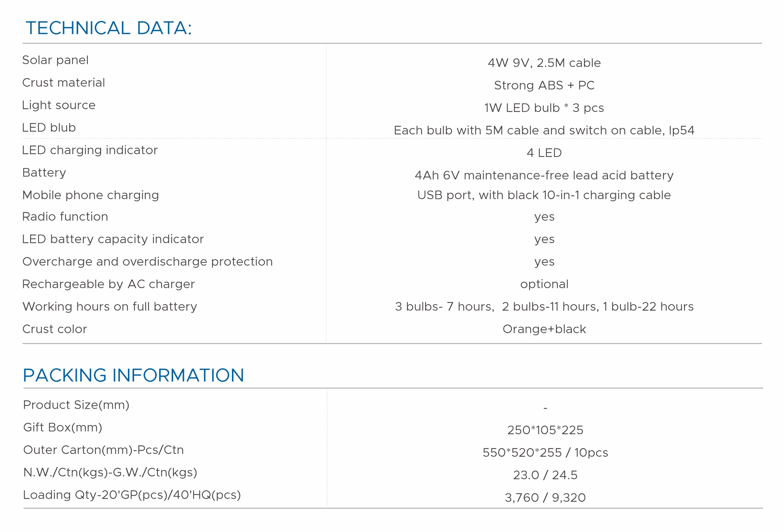The image size is (784, 532).
Task: Click the 'Strong ABS + PC' value
Action: click(x=544, y=85)
